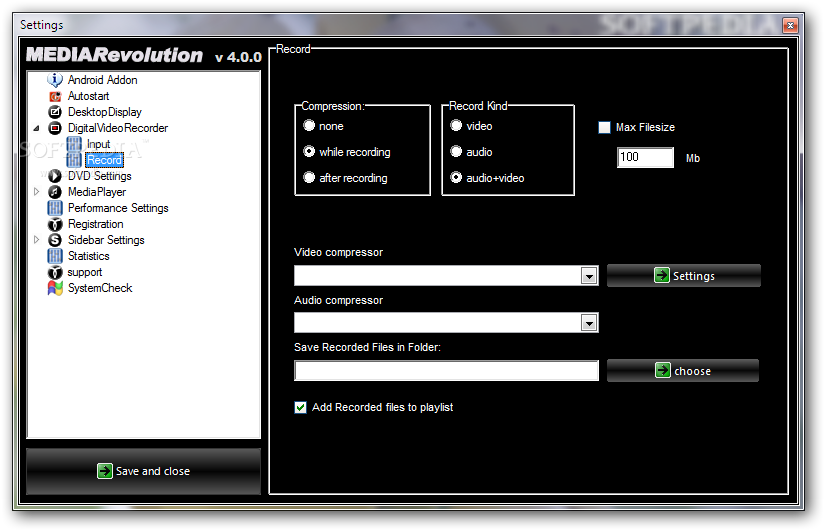
Task: Open DVD Settings page
Action: 99,176
